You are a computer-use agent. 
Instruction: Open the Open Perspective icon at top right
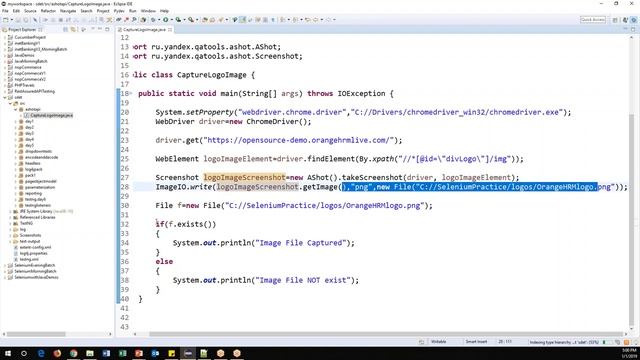pos(615,20)
